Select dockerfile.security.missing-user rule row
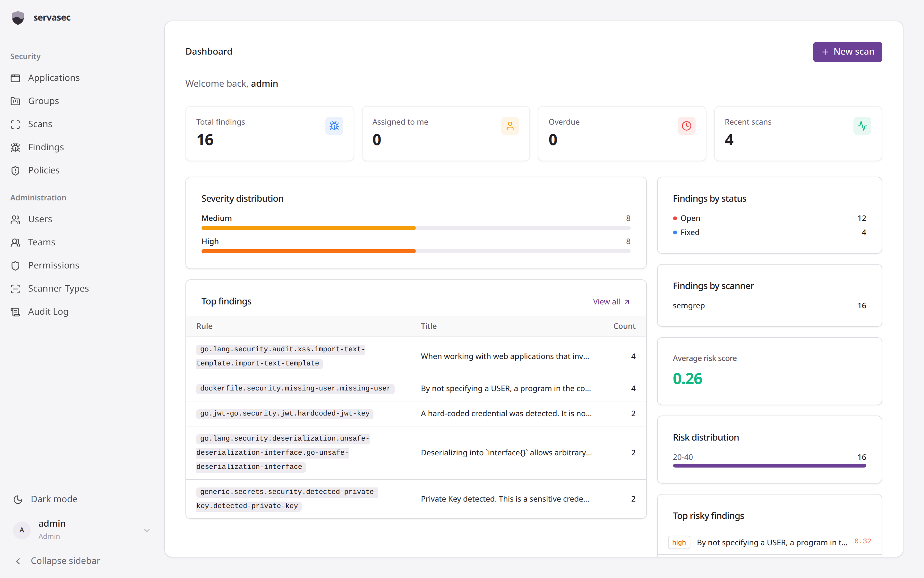 point(416,389)
